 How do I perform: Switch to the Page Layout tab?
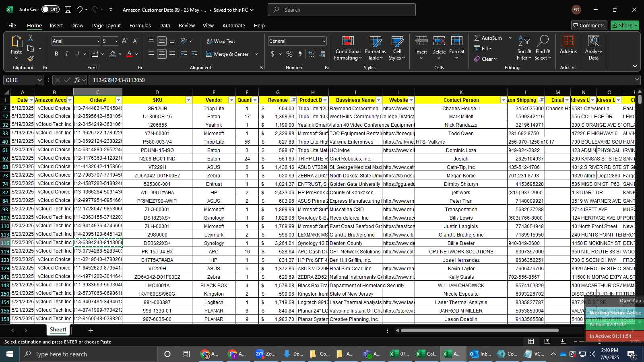tap(106, 25)
